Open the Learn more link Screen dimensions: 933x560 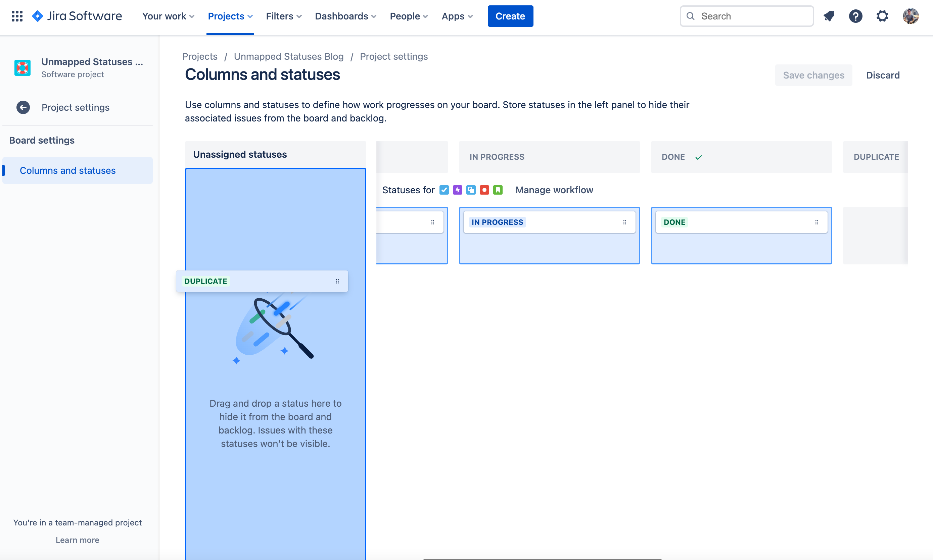tap(78, 540)
